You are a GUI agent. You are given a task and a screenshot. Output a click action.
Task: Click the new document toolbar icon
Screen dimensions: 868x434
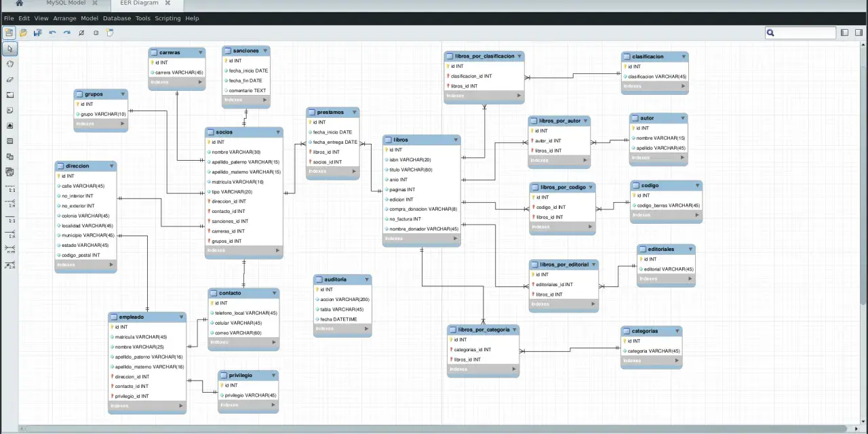[9, 33]
